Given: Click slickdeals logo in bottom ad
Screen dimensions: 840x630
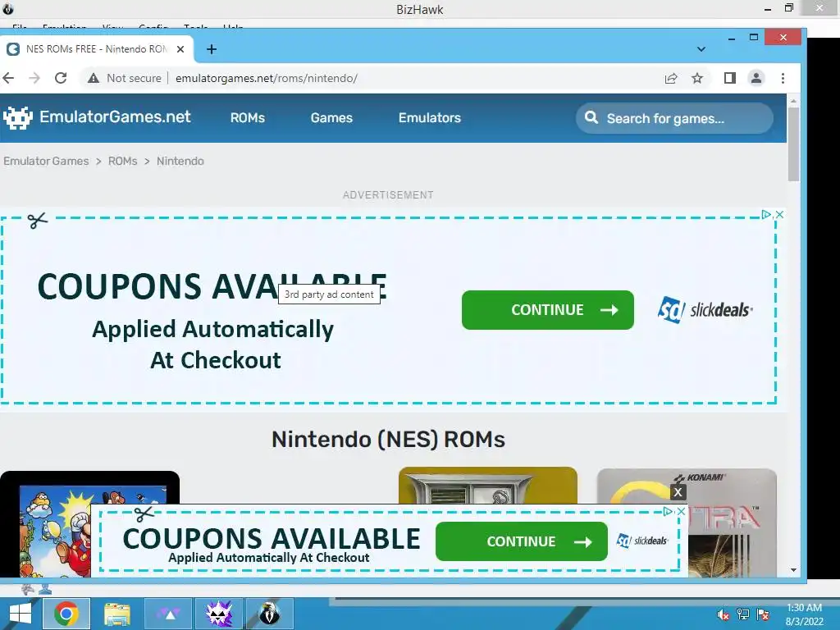Looking at the screenshot, I should (641, 541).
